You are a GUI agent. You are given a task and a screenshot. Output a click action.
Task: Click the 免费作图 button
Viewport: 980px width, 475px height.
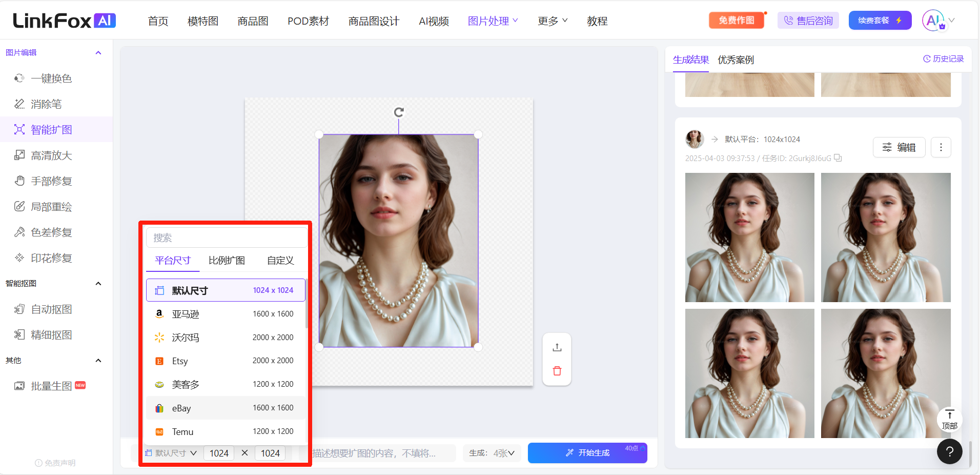(x=737, y=21)
